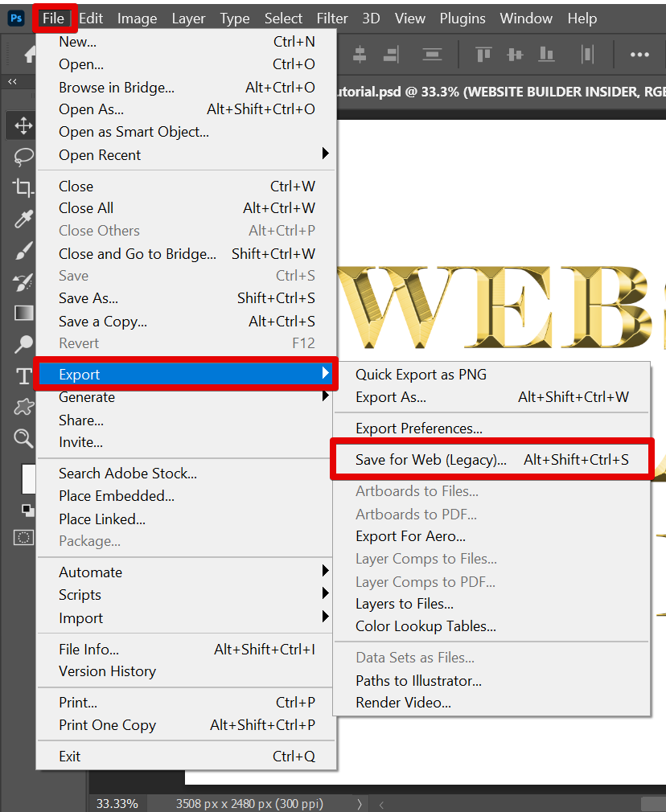Click the foreground color swatch
Image resolution: width=666 pixels, height=812 pixels.
[x=28, y=479]
